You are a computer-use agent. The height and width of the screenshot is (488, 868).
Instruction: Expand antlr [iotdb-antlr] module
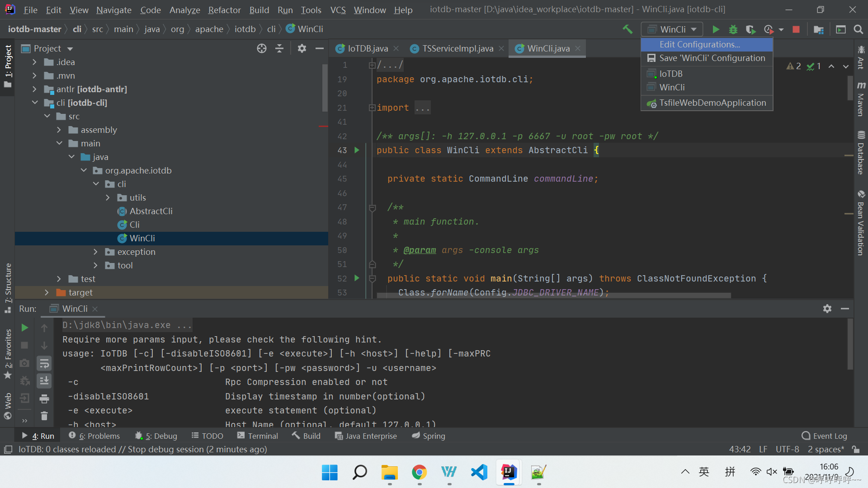(x=35, y=89)
